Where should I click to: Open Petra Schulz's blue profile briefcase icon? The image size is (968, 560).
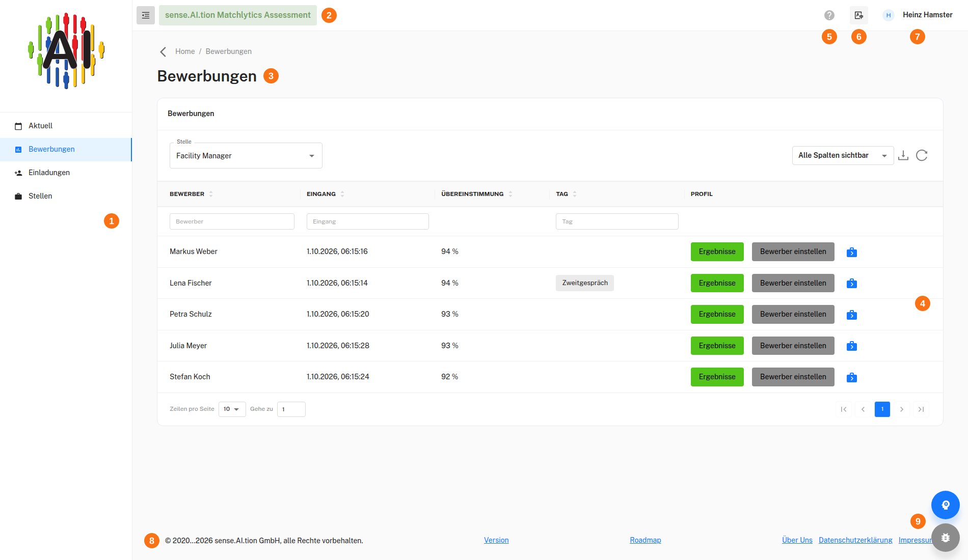click(852, 315)
